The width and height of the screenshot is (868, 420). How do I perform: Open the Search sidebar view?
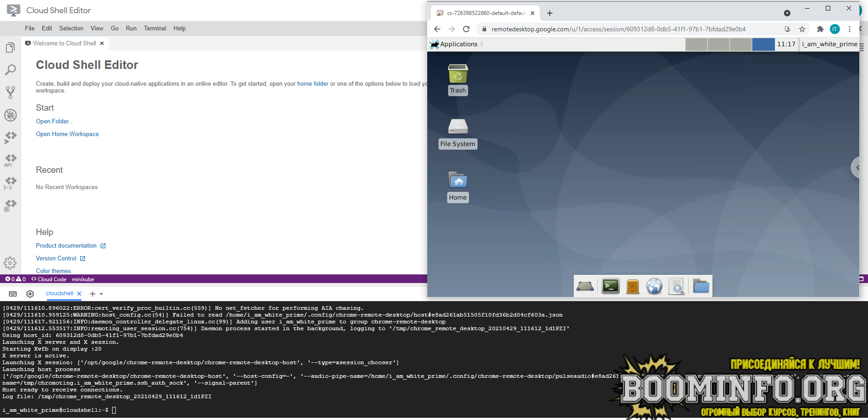(x=10, y=69)
